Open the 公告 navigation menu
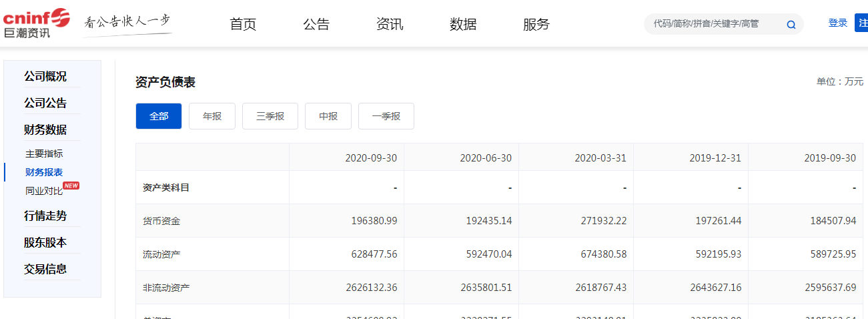 (316, 25)
